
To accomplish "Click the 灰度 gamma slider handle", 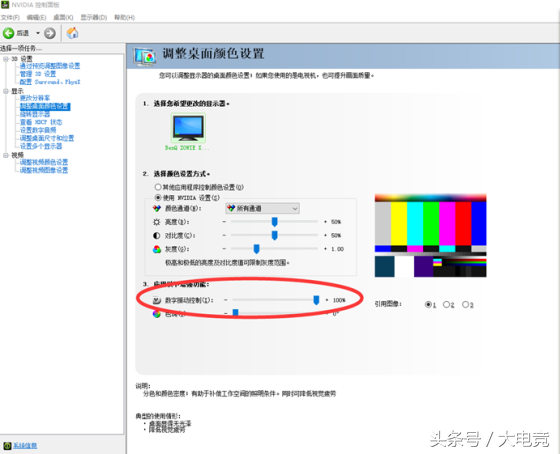I will 256,249.
